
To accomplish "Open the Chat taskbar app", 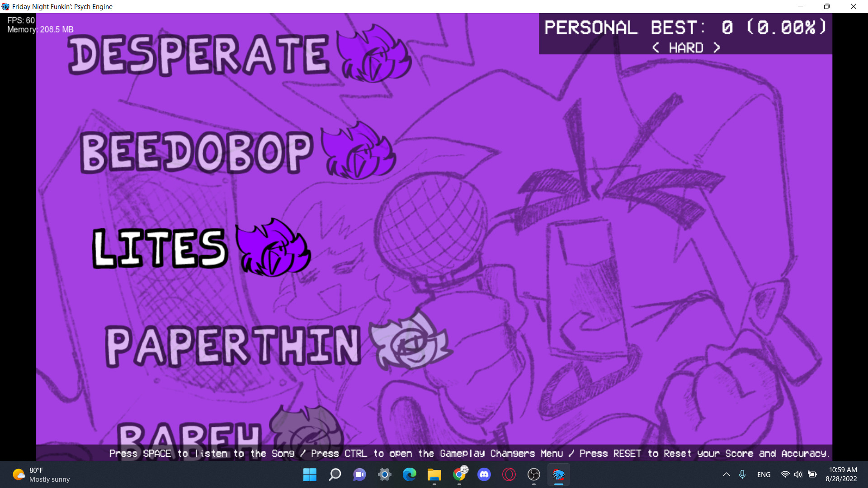I will point(359,474).
